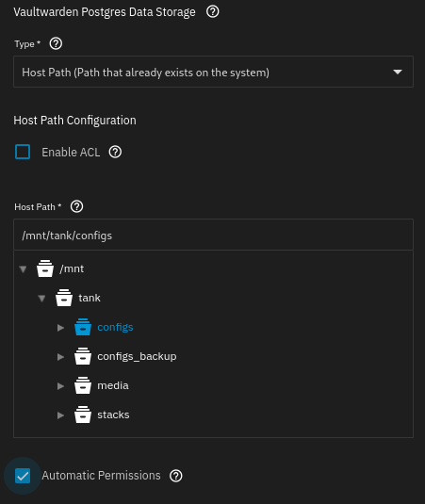Uncheck the Automatic Permissions checkbox
The width and height of the screenshot is (425, 504).
coord(23,476)
